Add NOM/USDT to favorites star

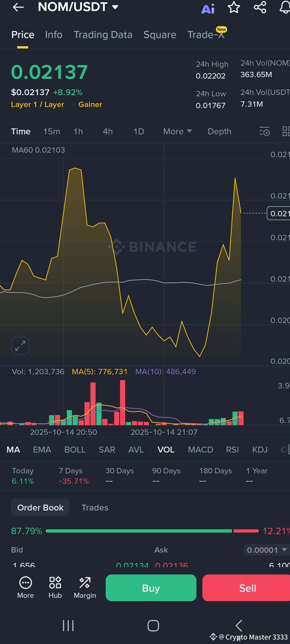[234, 7]
